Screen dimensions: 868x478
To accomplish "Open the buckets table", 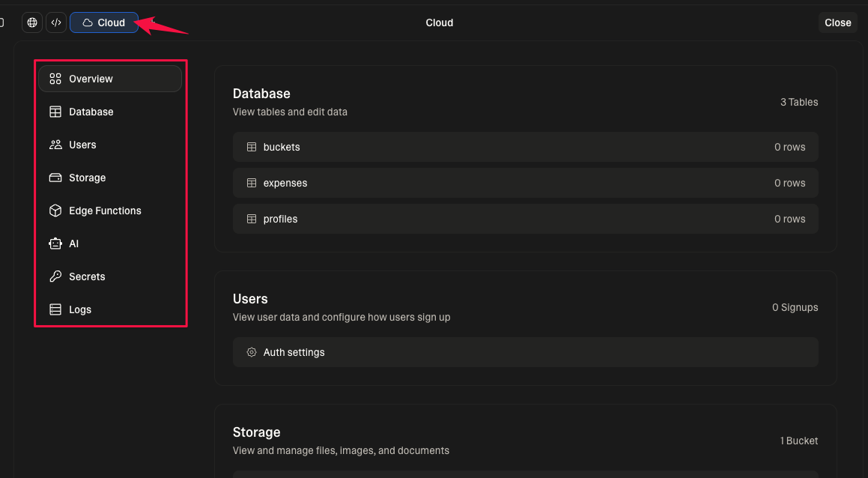I will [281, 147].
